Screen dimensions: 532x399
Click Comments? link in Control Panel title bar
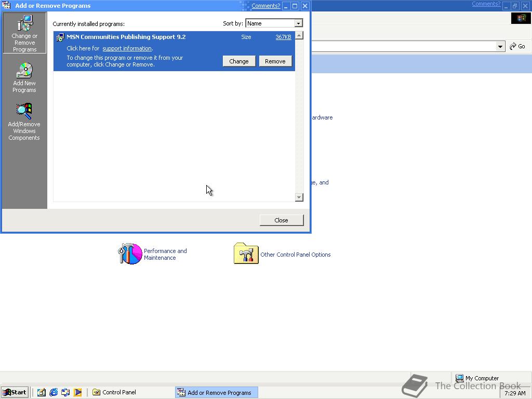(x=486, y=4)
